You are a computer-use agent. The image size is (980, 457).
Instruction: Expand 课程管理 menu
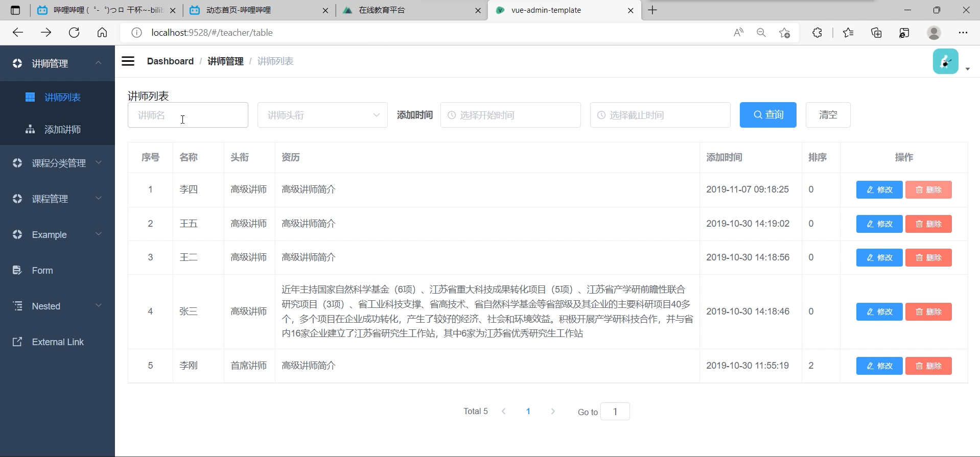pos(57,199)
